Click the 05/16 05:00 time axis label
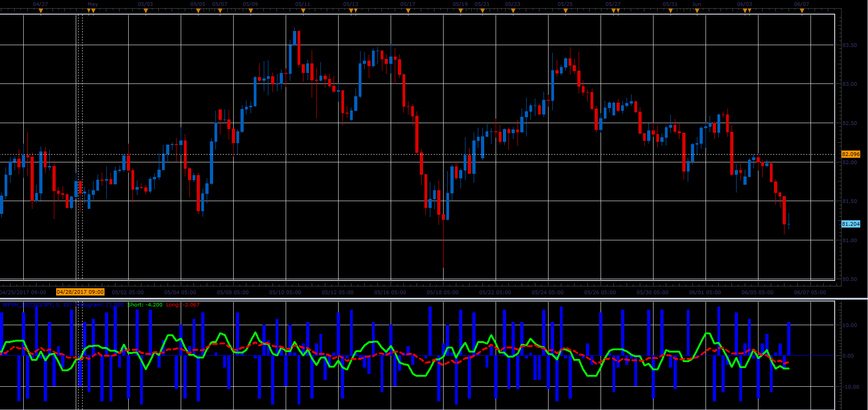This screenshot has height=410, width=868. pyautogui.click(x=390, y=292)
